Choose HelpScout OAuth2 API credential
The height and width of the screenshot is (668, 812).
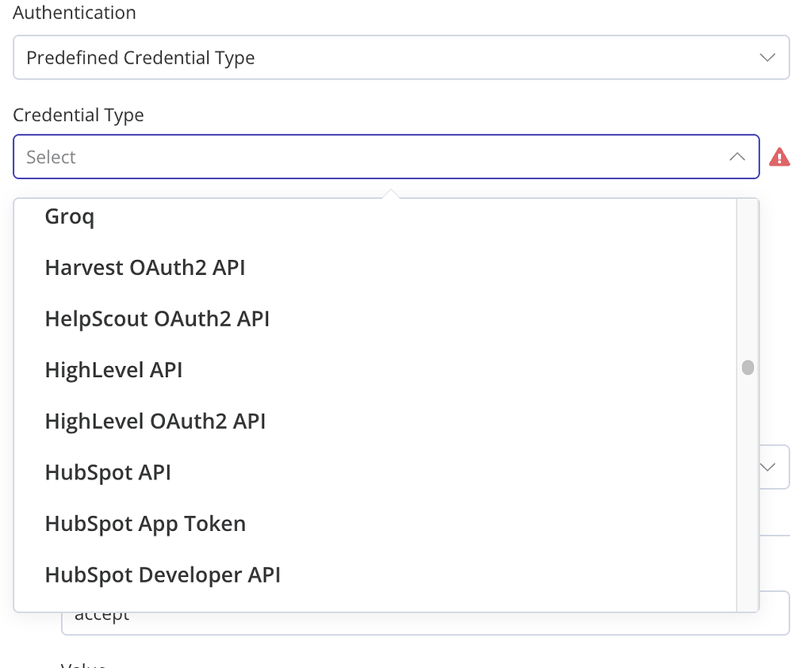click(157, 319)
